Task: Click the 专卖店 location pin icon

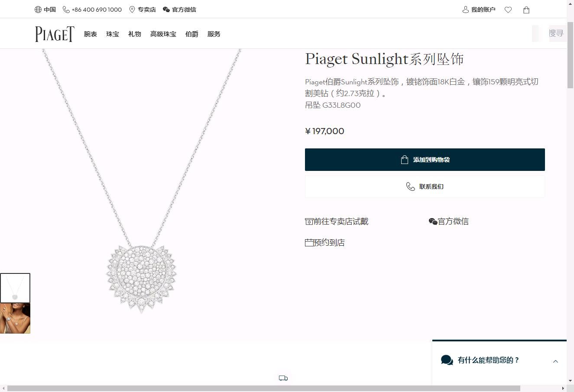Action: click(x=132, y=10)
